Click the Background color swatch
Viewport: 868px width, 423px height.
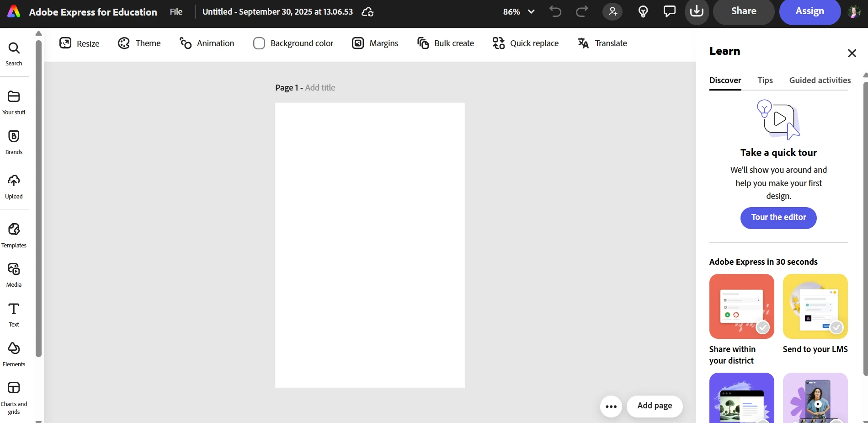[259, 43]
